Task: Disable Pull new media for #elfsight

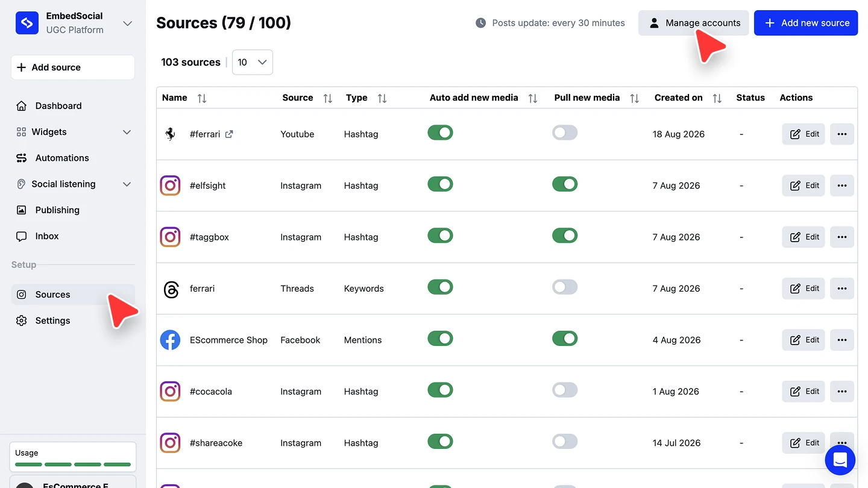Action: (565, 184)
